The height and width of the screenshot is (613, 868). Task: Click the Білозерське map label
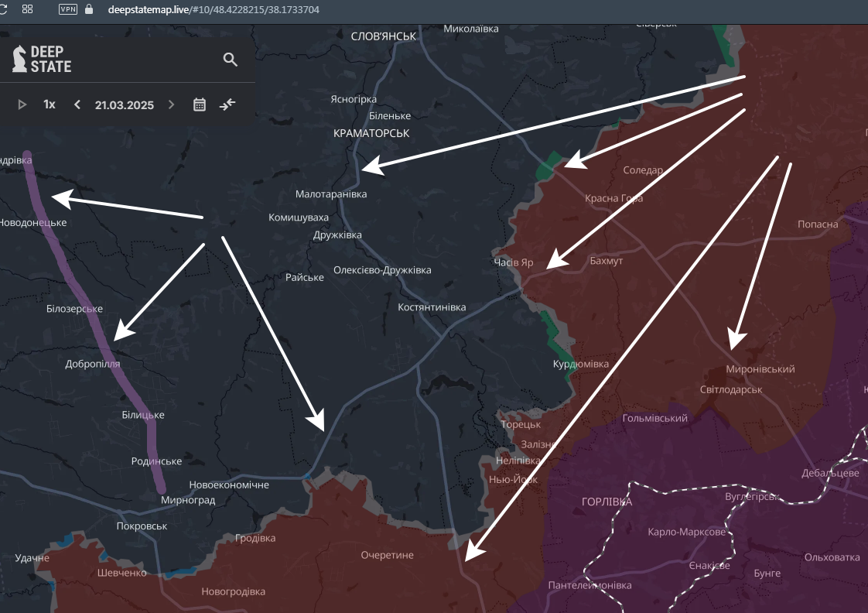[x=75, y=309]
